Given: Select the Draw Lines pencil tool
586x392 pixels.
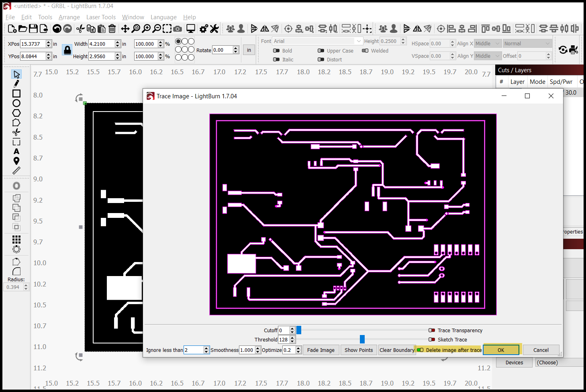Looking at the screenshot, I should click(x=16, y=84).
